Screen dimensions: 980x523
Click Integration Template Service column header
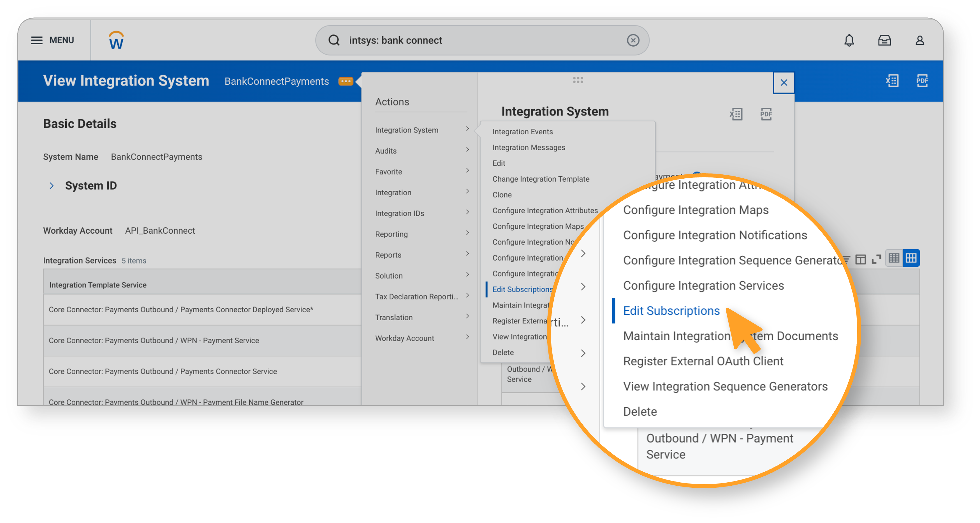coord(98,285)
